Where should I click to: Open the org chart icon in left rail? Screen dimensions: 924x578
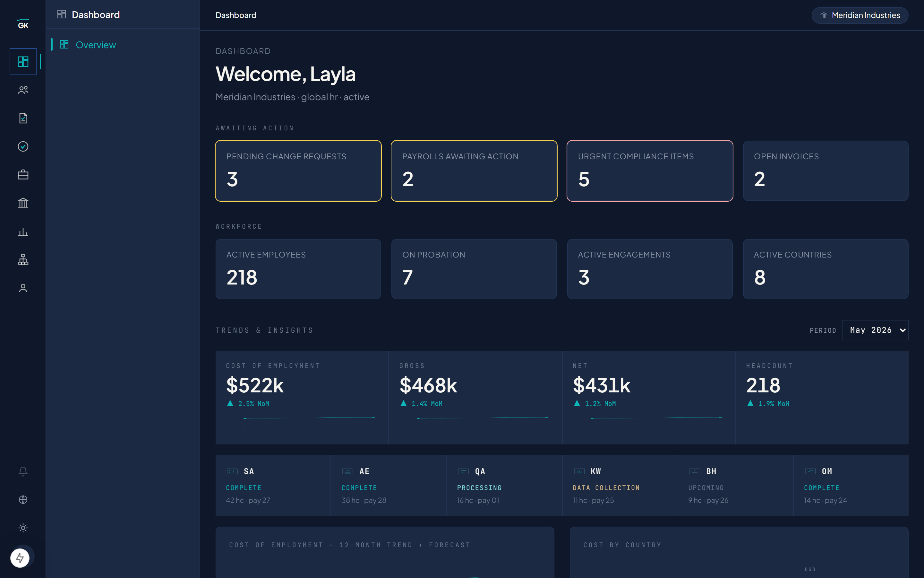pyautogui.click(x=23, y=259)
